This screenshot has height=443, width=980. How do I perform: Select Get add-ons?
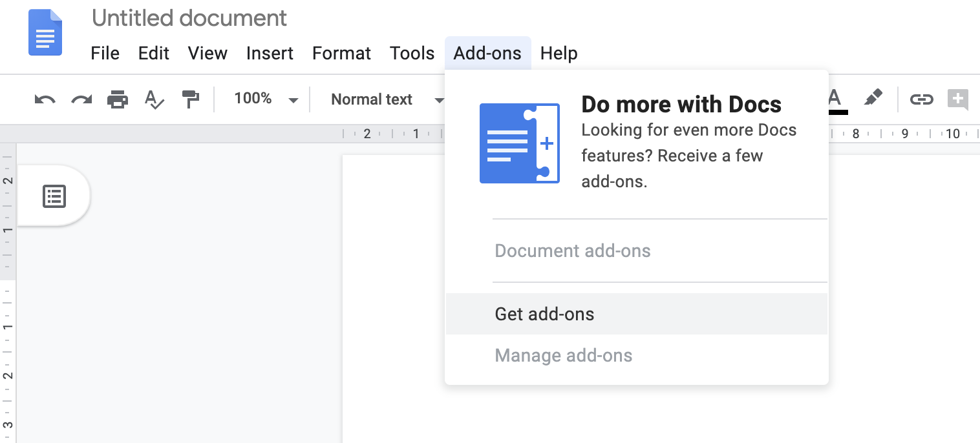[x=544, y=314]
